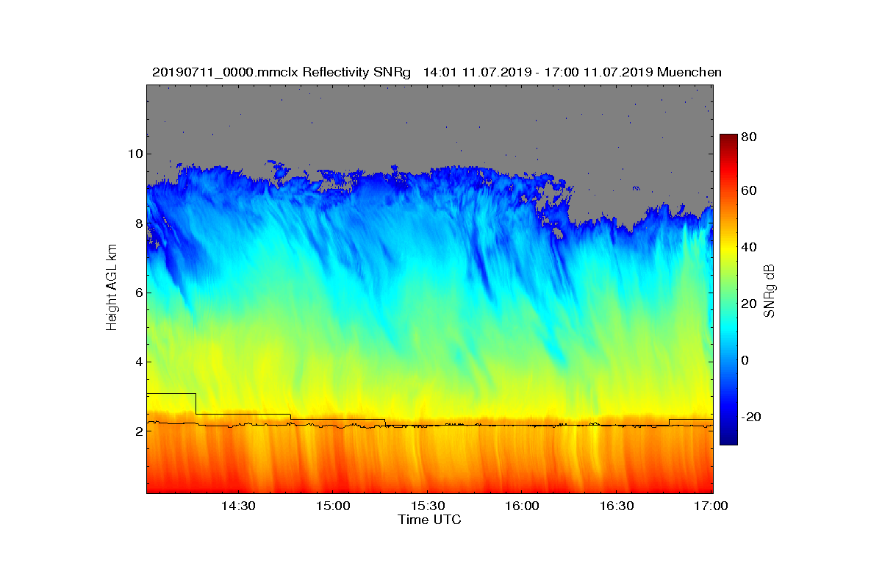Click the colorbar tick label 0

(746, 360)
